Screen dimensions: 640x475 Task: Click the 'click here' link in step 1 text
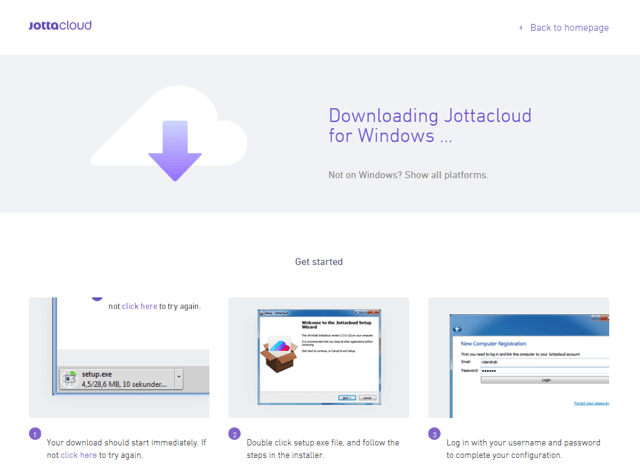click(78, 455)
